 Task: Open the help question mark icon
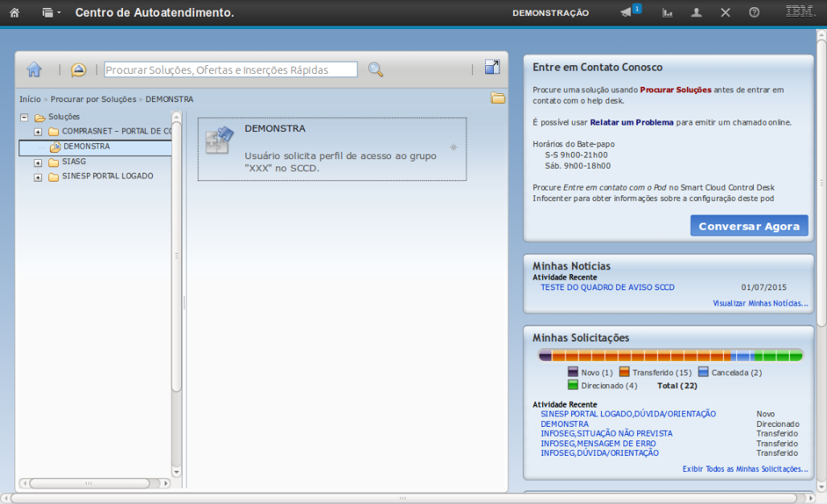pos(754,13)
